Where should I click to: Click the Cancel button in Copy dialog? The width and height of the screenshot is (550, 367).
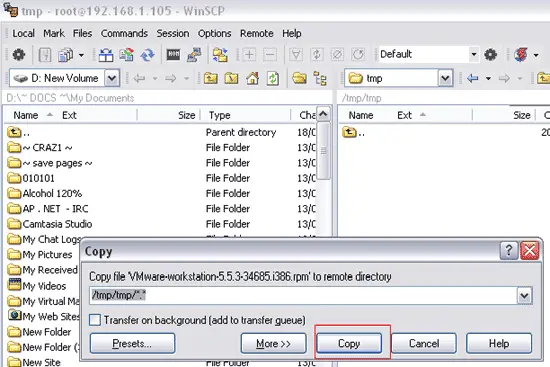point(424,343)
